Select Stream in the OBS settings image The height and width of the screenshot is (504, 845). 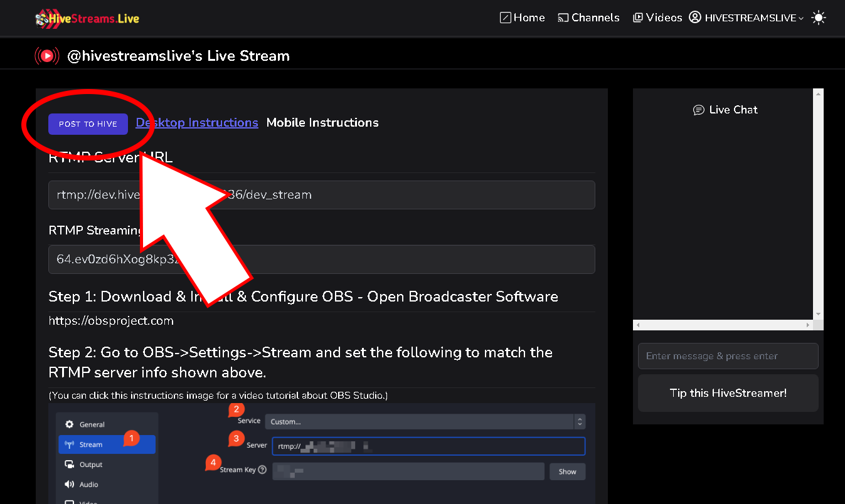tap(107, 444)
